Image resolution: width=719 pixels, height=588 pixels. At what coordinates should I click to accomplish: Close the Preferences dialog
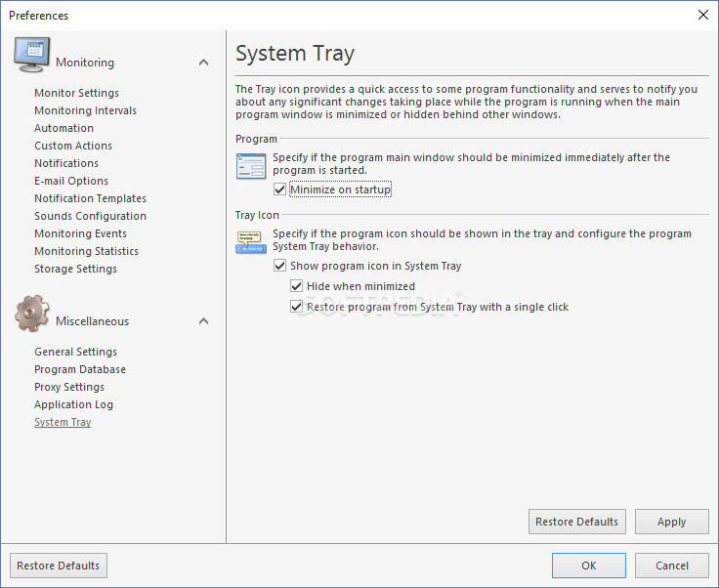[703, 15]
